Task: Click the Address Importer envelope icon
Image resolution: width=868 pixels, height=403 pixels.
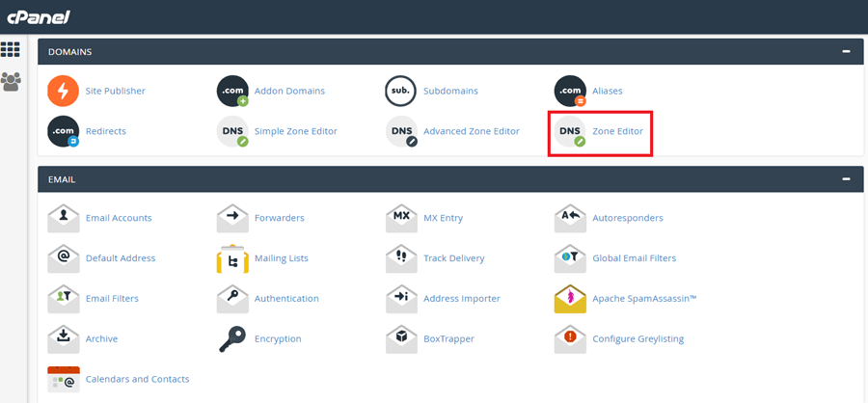Action: (x=401, y=299)
